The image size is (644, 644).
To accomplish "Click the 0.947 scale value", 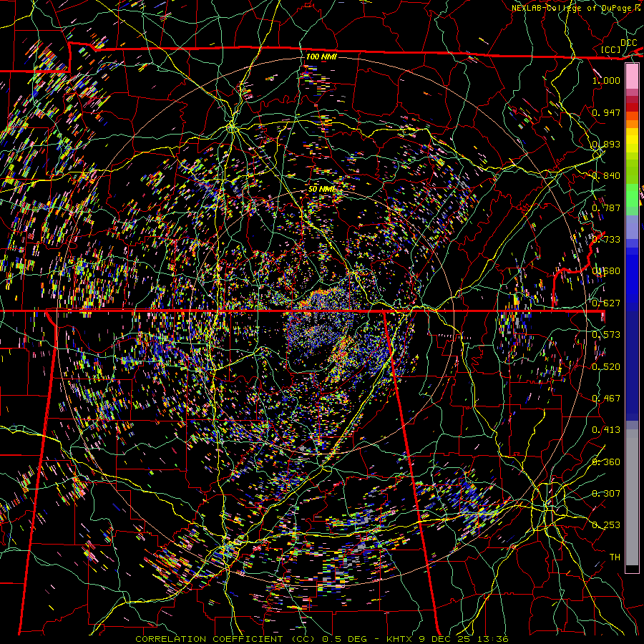I will (x=606, y=112).
